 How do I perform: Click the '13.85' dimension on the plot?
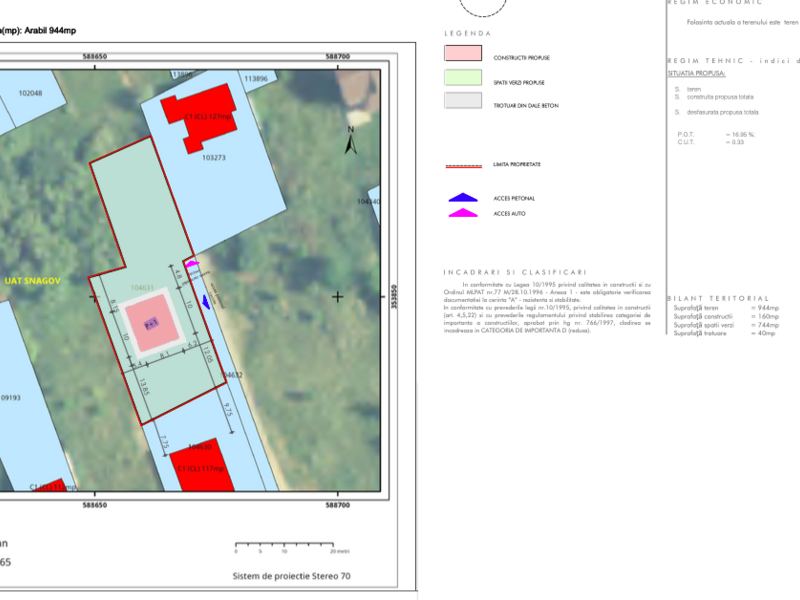click(144, 387)
